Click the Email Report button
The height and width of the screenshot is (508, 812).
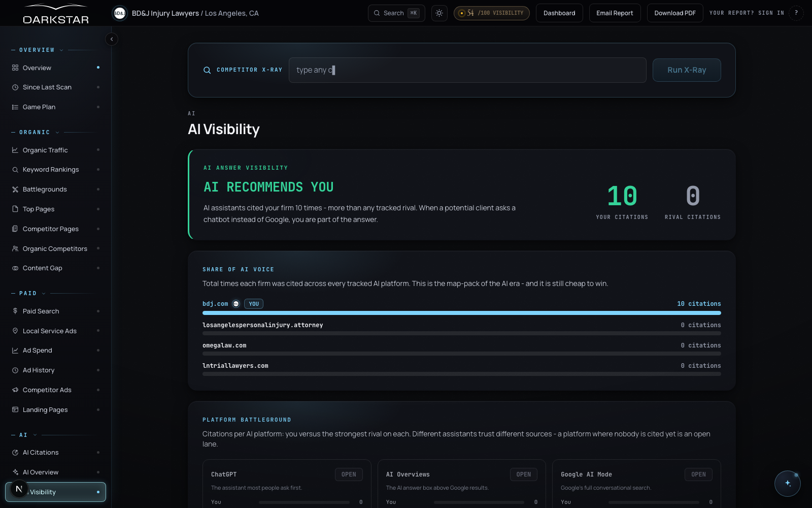click(x=615, y=13)
